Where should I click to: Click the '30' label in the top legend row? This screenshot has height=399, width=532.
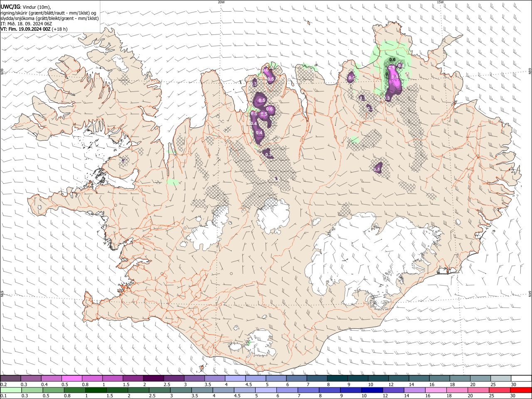514,384
